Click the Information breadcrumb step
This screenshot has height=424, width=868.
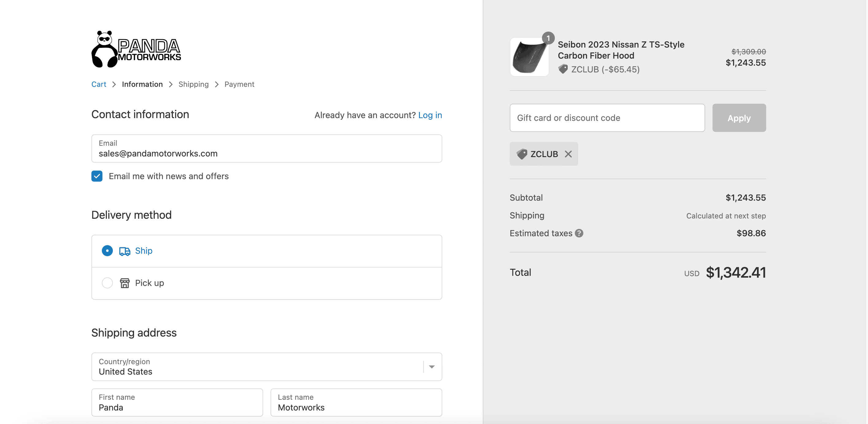point(142,84)
